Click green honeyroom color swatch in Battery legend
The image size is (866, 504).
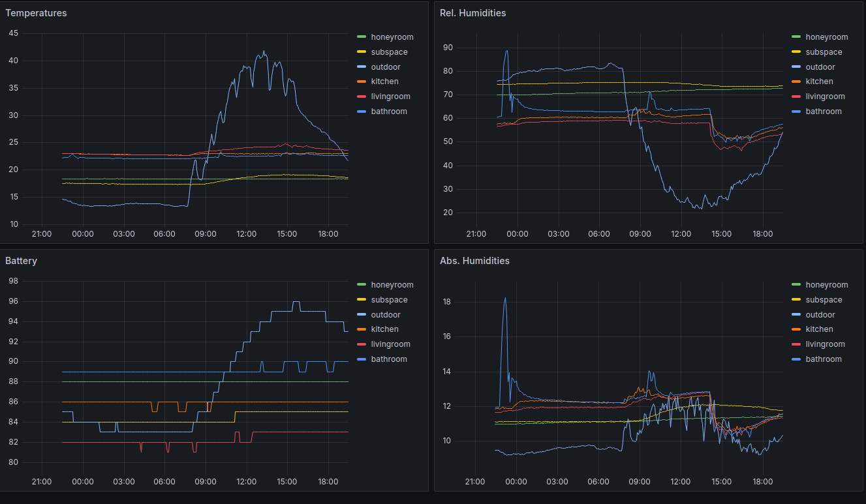pos(362,285)
